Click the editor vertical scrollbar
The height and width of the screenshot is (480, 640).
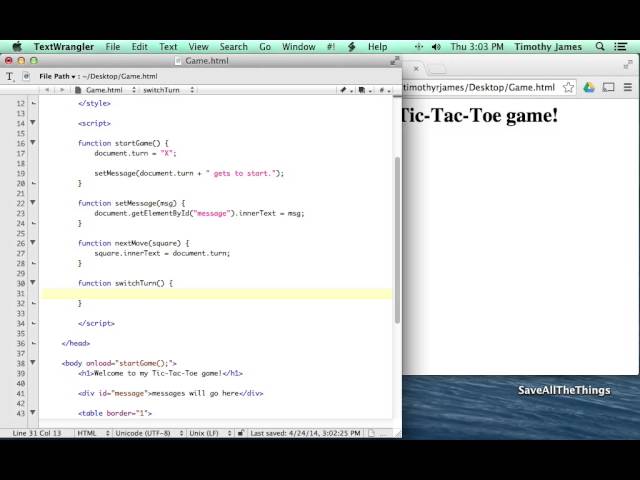tap(397, 240)
